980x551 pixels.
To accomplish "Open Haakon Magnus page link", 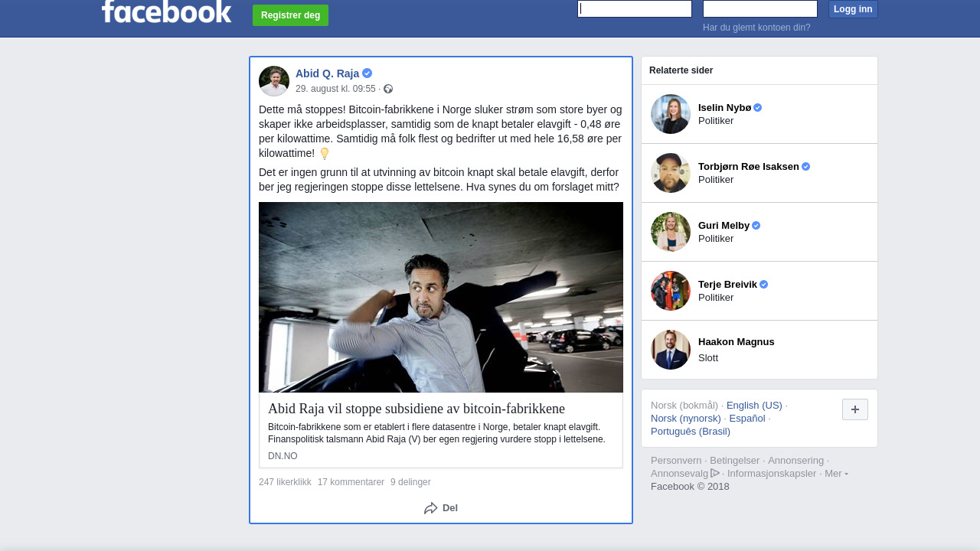I will click(736, 342).
